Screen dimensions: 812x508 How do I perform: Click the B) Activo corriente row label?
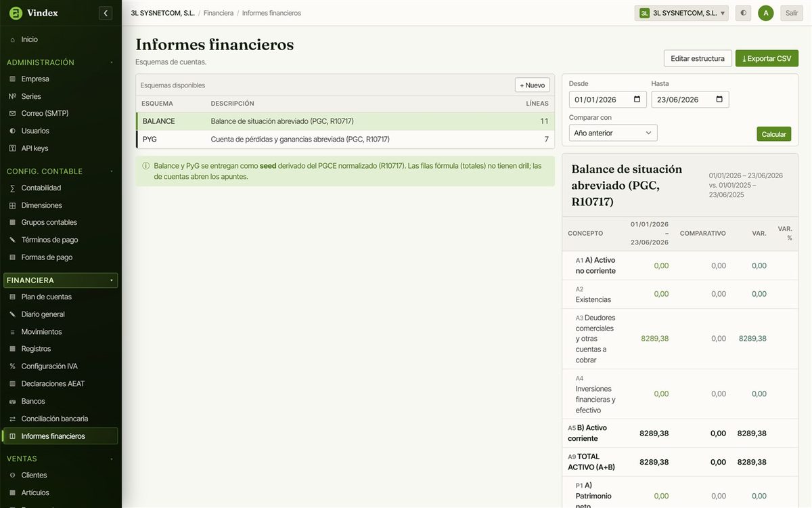pos(587,433)
